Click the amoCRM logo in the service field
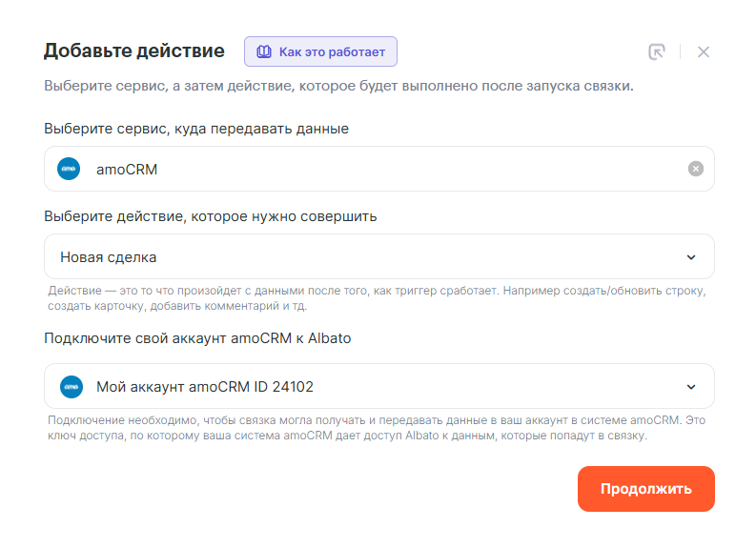The image size is (756, 548). tap(70, 169)
